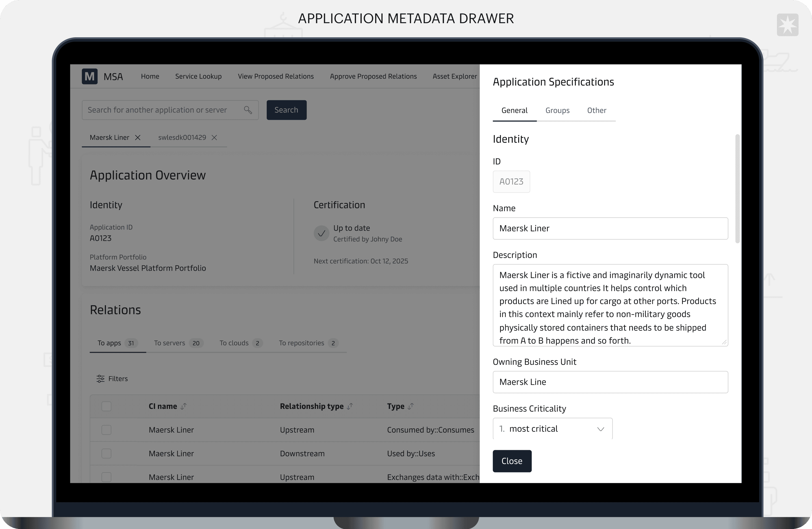Sort by Type column icon
Image resolution: width=812 pixels, height=529 pixels.
[411, 406]
